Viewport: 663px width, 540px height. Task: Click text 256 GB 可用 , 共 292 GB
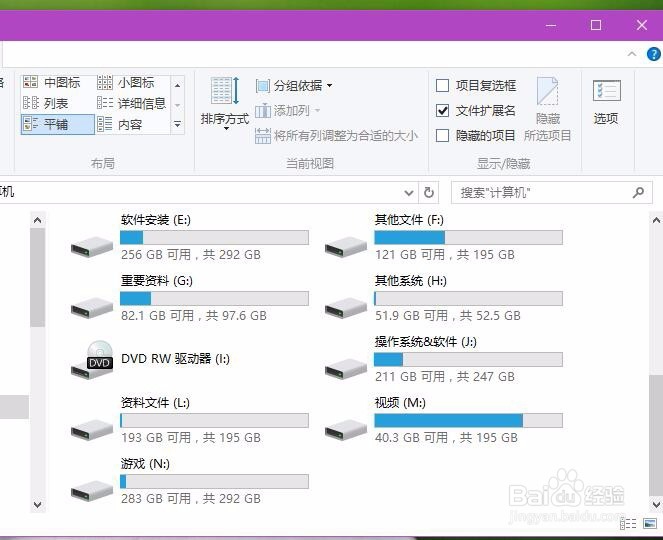[191, 255]
